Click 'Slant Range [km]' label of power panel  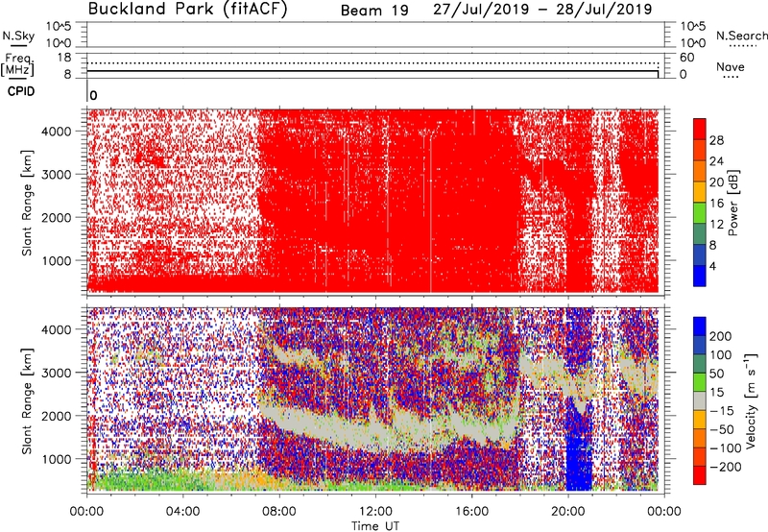tap(27, 203)
